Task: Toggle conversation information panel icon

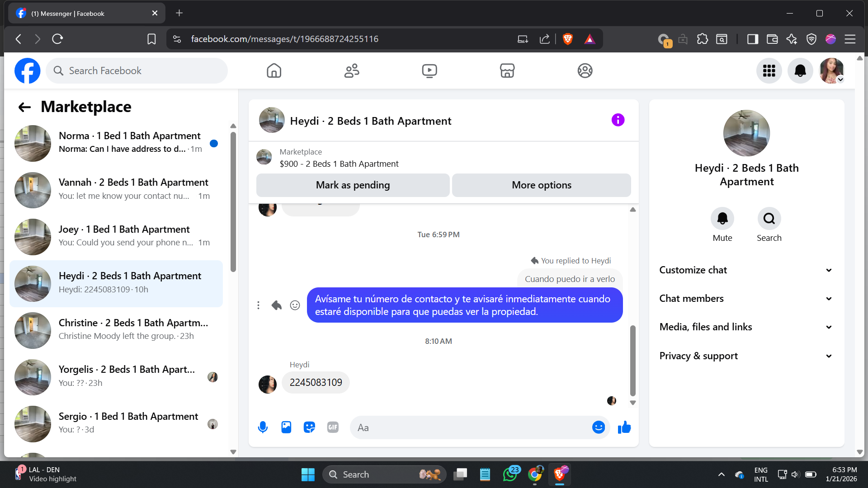Action: (x=618, y=120)
